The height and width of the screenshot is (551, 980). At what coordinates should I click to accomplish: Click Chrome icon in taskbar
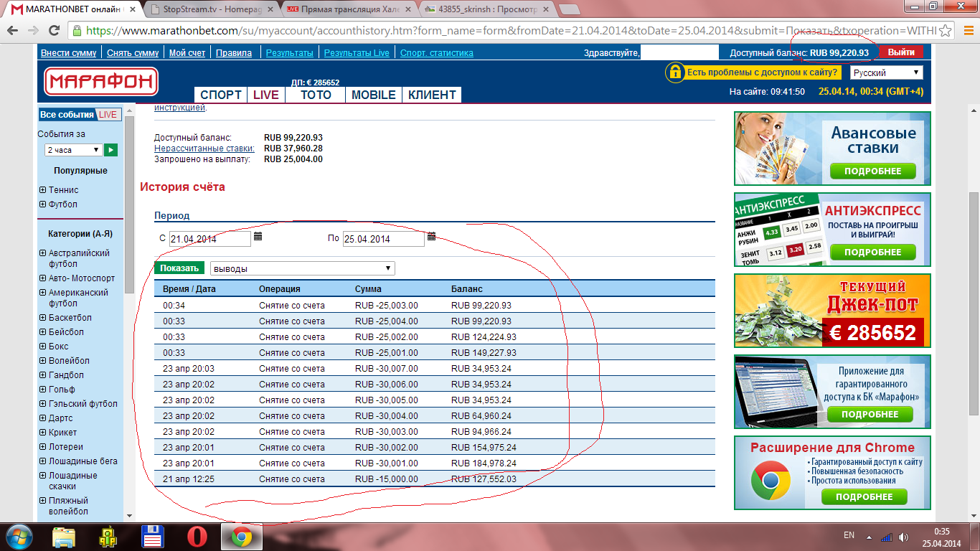click(241, 537)
